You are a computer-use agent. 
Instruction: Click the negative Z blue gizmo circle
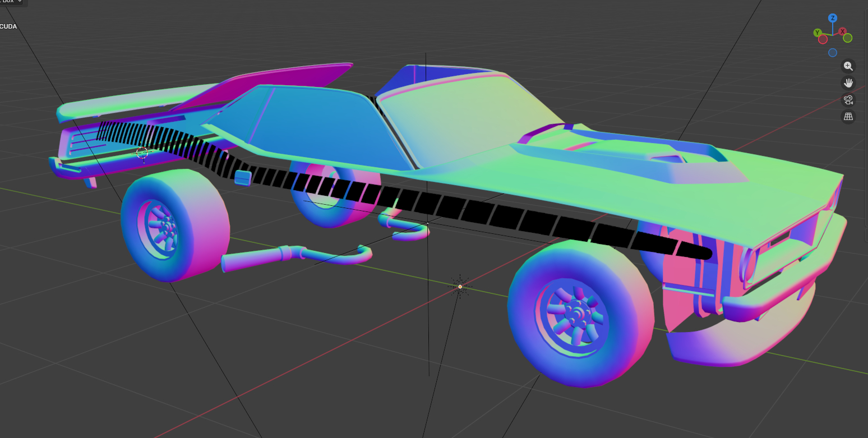click(833, 53)
